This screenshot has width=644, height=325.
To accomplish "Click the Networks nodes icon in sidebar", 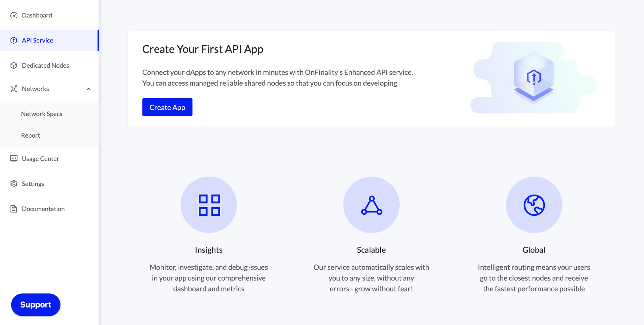I will [x=14, y=89].
